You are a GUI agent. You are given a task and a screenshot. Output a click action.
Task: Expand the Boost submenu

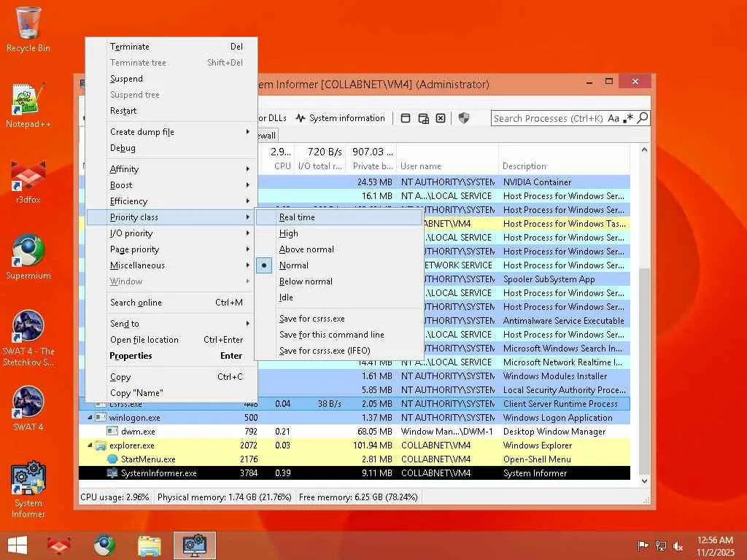pyautogui.click(x=171, y=185)
